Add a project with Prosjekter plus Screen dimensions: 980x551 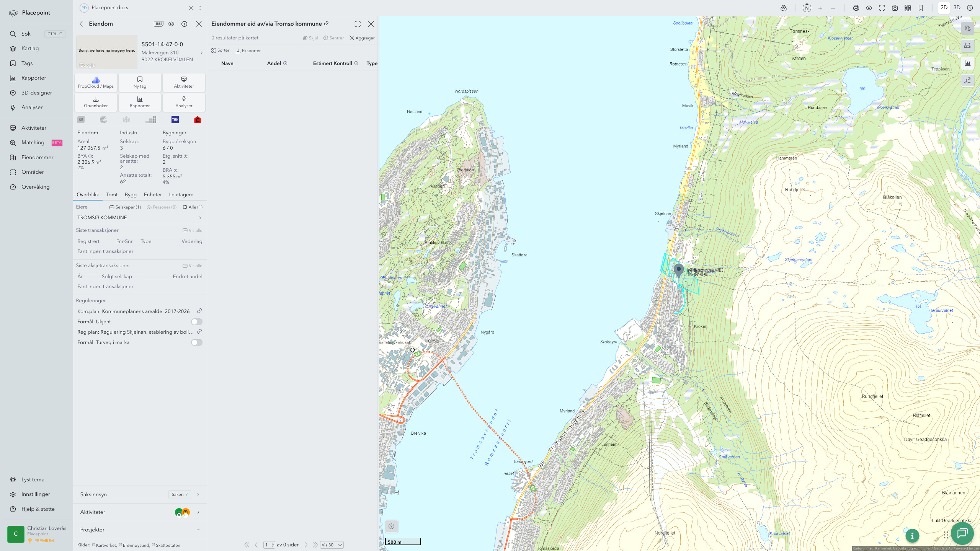pos(198,530)
